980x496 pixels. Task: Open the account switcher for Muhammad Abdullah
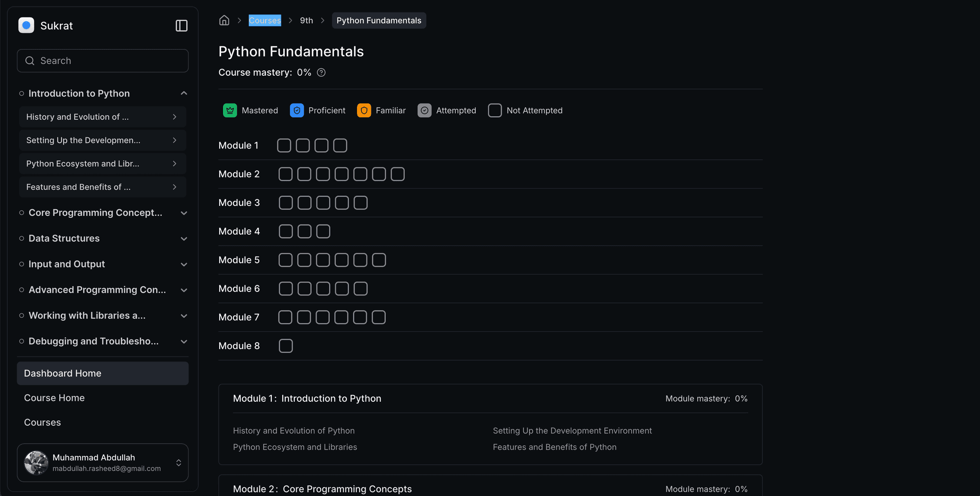pos(178,462)
